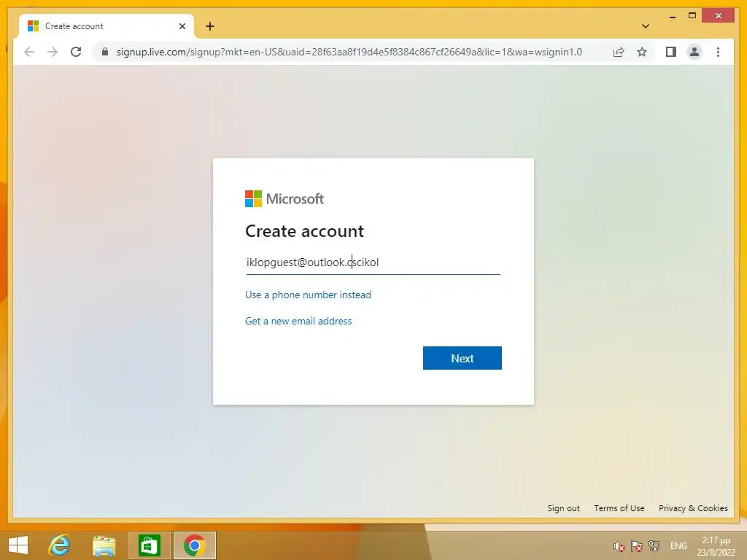Open File Explorer from taskbar
The height and width of the screenshot is (560, 747).
[x=104, y=545]
